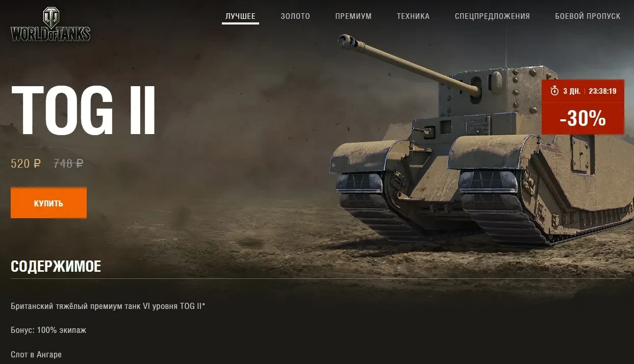Click the crossed-out old price 748 ₽
The width and height of the screenshot is (634, 364).
(68, 164)
